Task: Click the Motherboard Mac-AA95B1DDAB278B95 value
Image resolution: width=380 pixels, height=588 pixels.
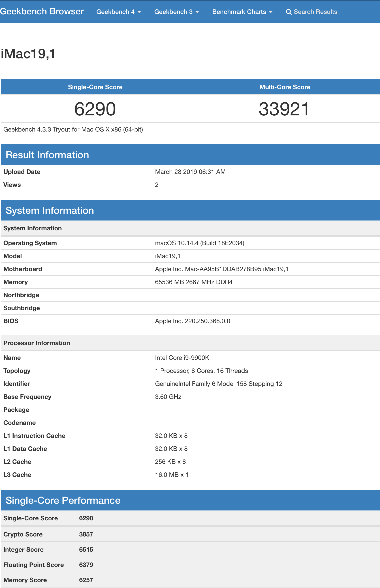Action: (222, 269)
